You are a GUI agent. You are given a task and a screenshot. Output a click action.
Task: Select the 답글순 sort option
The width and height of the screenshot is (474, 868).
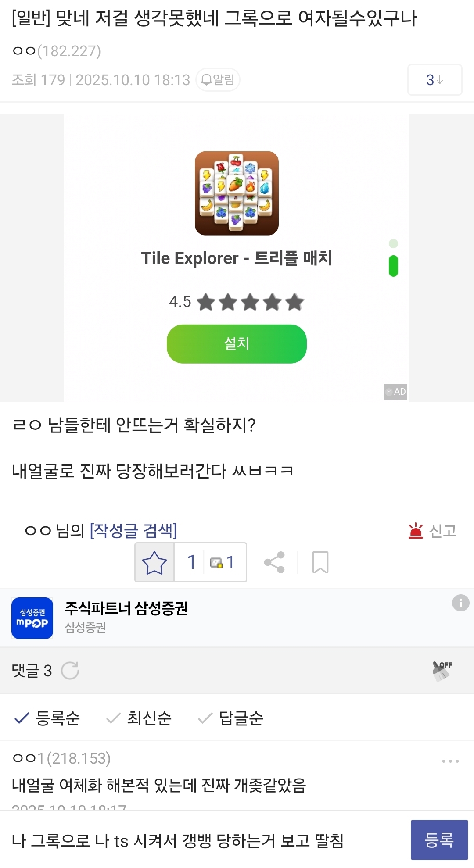pyautogui.click(x=231, y=718)
